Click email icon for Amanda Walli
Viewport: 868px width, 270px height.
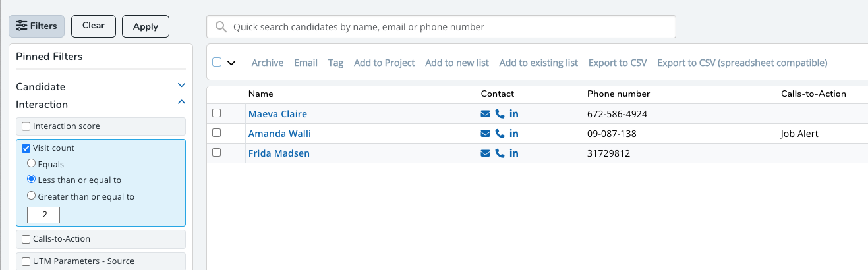point(486,134)
